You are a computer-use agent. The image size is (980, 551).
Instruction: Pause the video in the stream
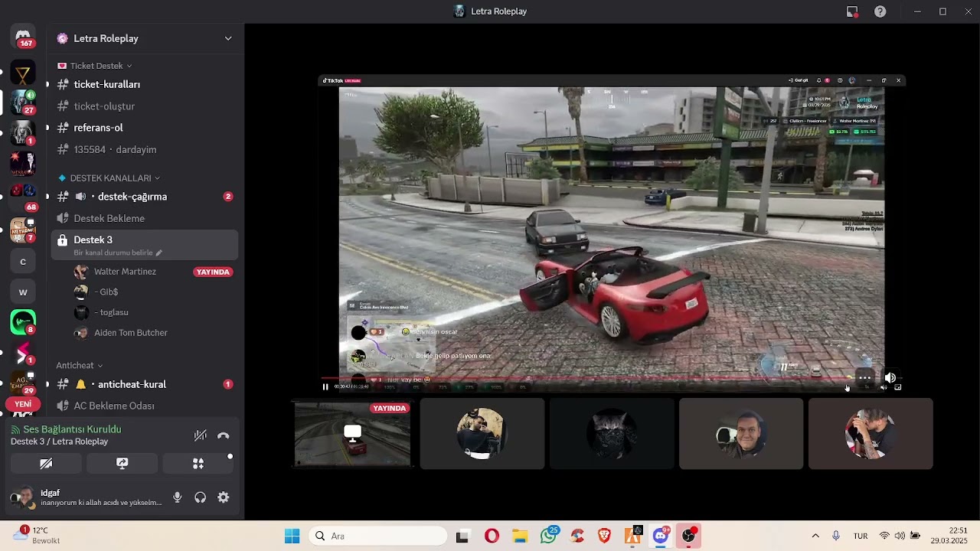(x=325, y=386)
